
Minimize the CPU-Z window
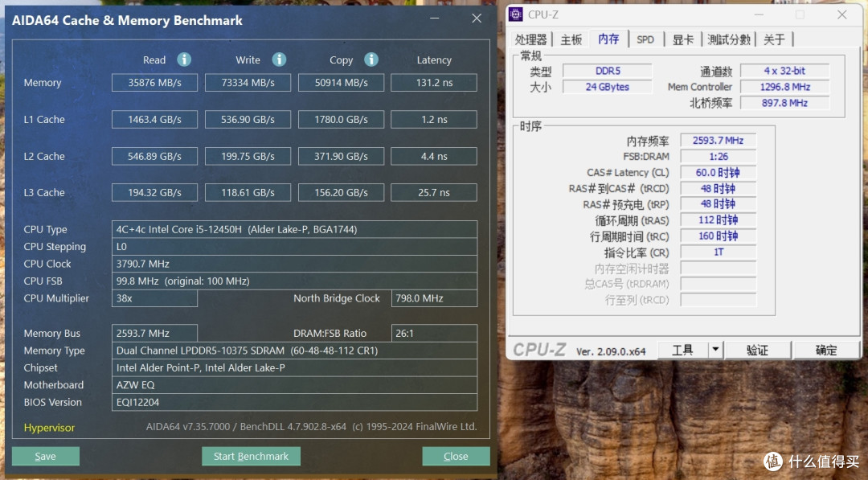pos(759,15)
